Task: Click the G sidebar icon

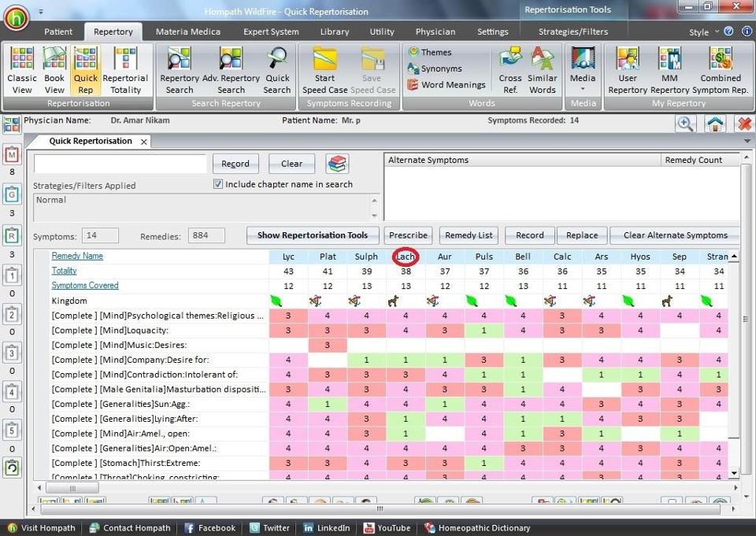Action: click(12, 194)
